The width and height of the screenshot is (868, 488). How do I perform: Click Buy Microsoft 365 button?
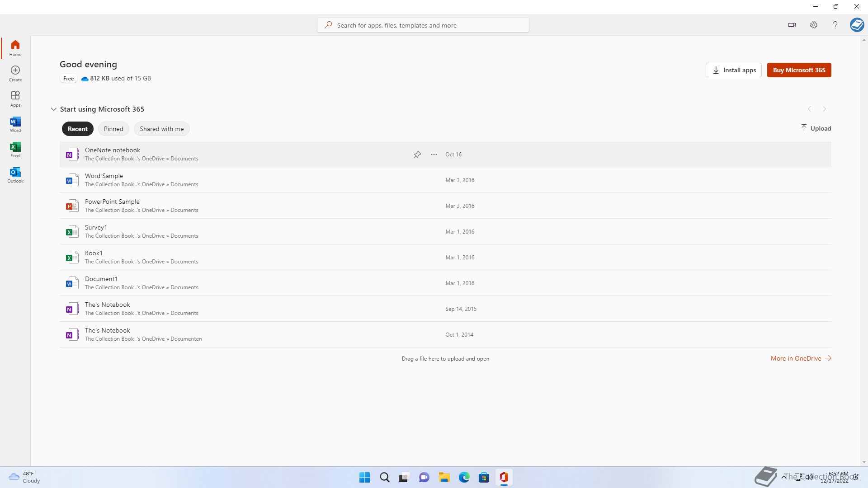pos(799,70)
